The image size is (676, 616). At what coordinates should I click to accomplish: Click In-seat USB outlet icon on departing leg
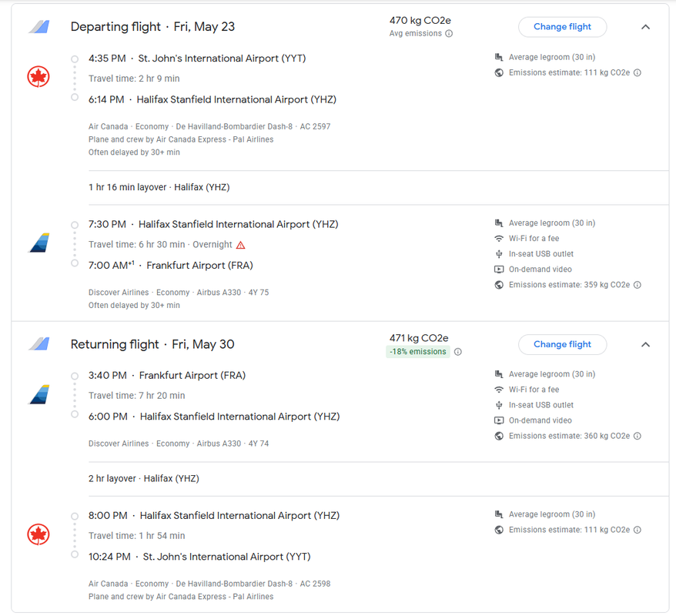tap(499, 254)
